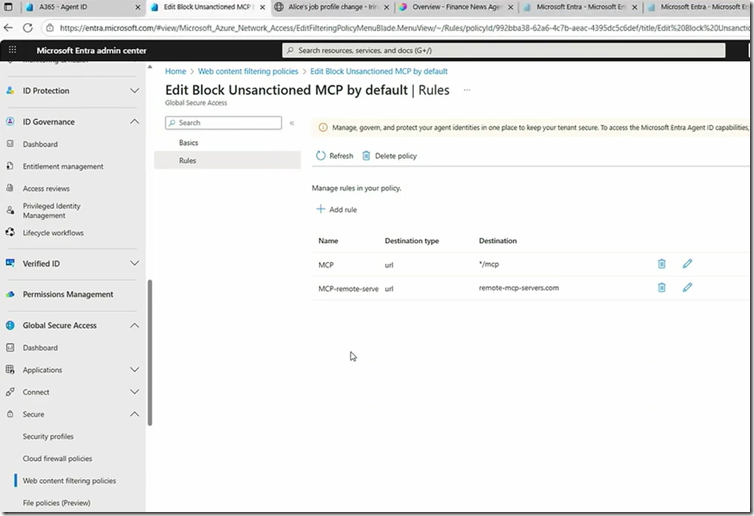Collapse the ID Governance section chevron
The width and height of the screenshot is (754, 516).
click(x=135, y=122)
